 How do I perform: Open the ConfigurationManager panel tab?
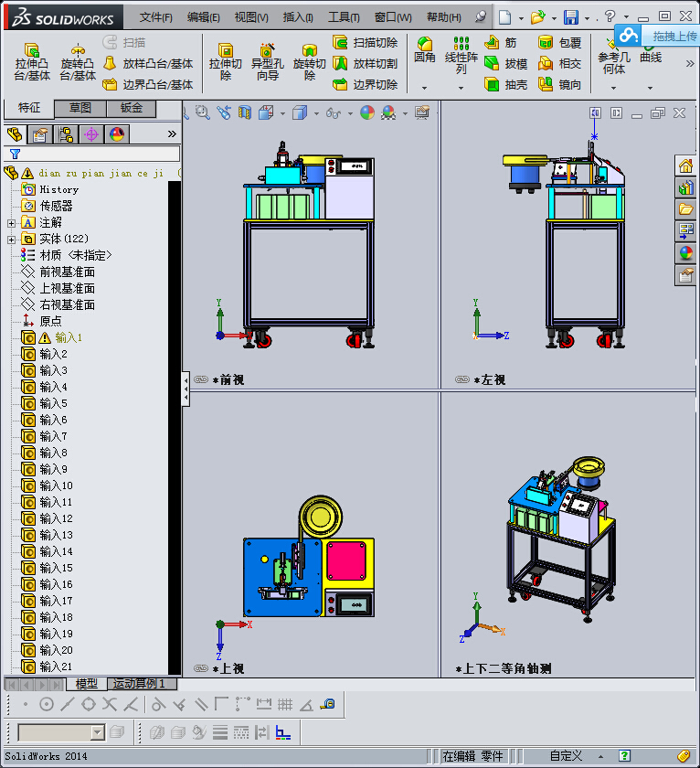(66, 134)
